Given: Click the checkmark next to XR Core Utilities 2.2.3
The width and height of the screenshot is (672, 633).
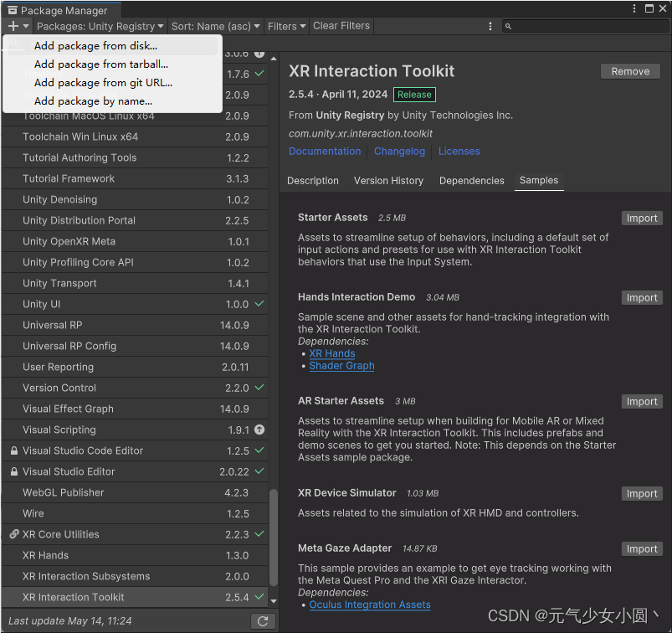Looking at the screenshot, I should click(259, 534).
